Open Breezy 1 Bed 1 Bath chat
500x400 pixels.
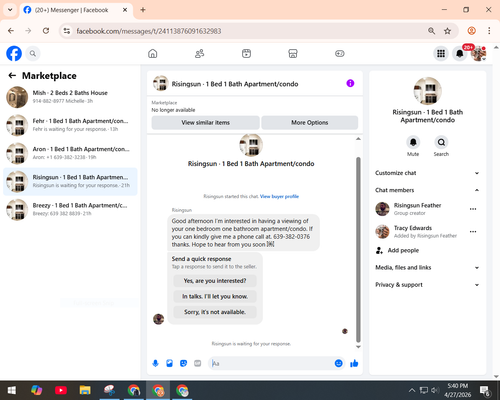point(70,210)
